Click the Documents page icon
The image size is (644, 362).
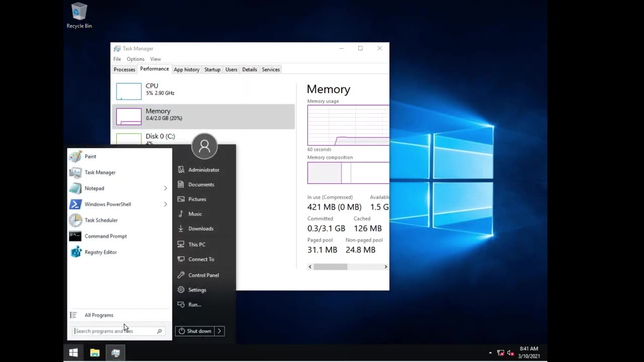[181, 185]
